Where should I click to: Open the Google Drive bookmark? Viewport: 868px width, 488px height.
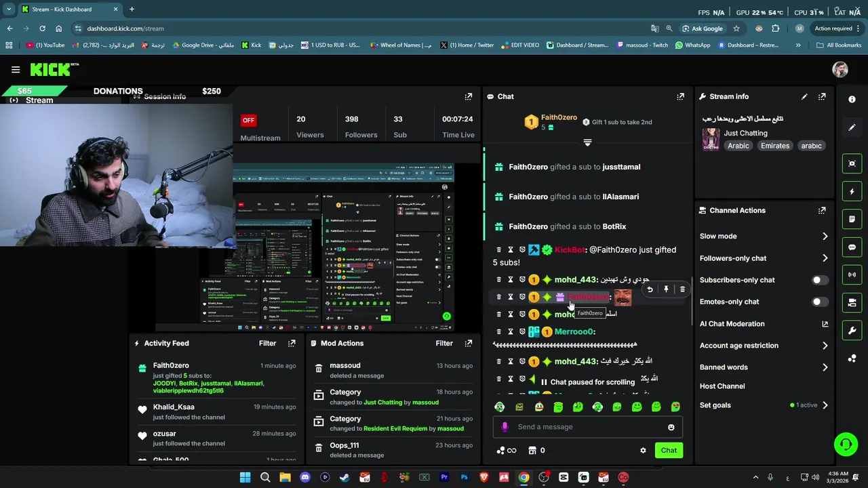[x=203, y=45]
